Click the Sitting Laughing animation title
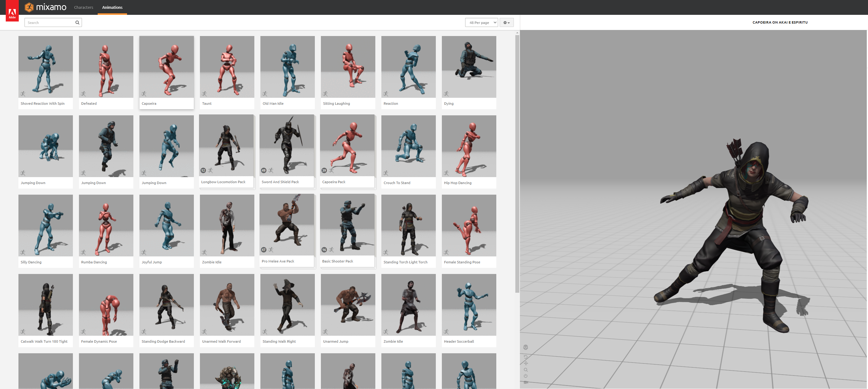 (336, 104)
